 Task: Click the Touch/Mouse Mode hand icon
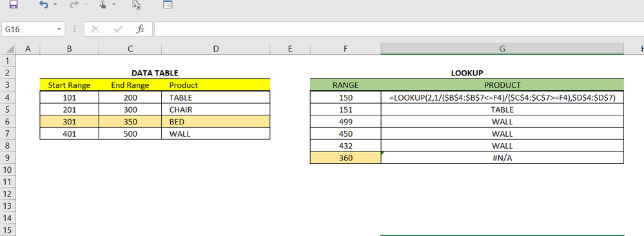click(x=103, y=5)
